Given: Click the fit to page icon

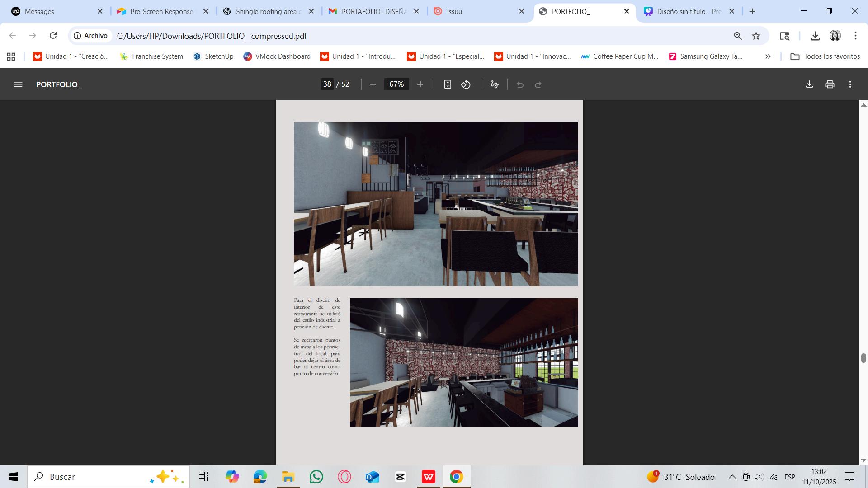Looking at the screenshot, I should pos(448,84).
